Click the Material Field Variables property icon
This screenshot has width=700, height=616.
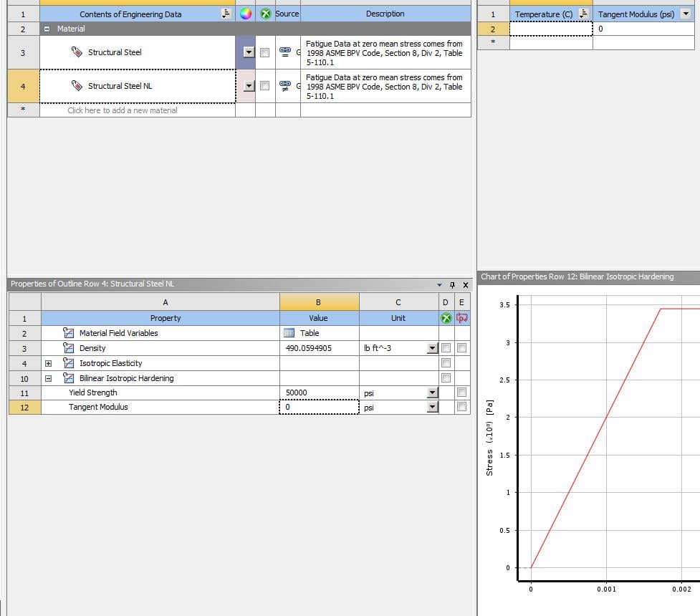(68, 333)
